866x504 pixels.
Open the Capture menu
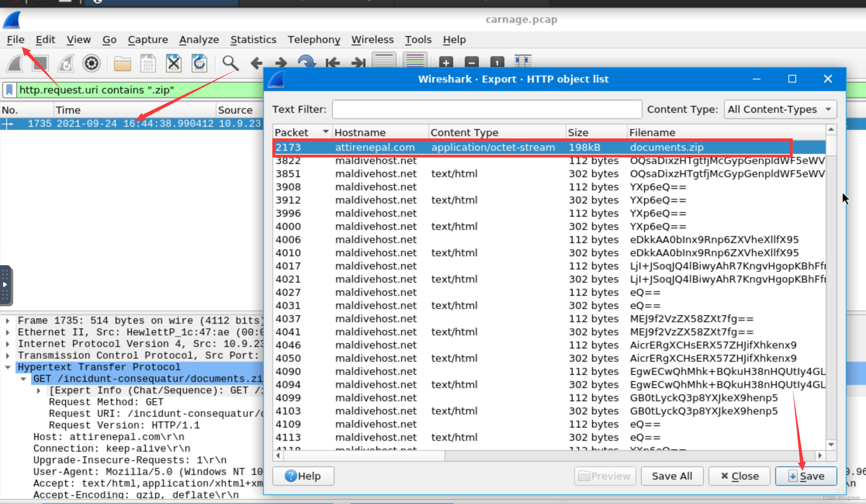pos(148,40)
